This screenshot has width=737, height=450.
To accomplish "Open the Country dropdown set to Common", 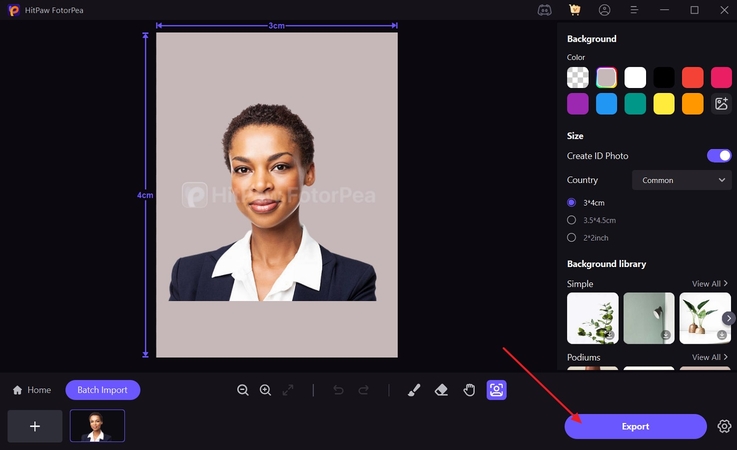I will (682, 180).
